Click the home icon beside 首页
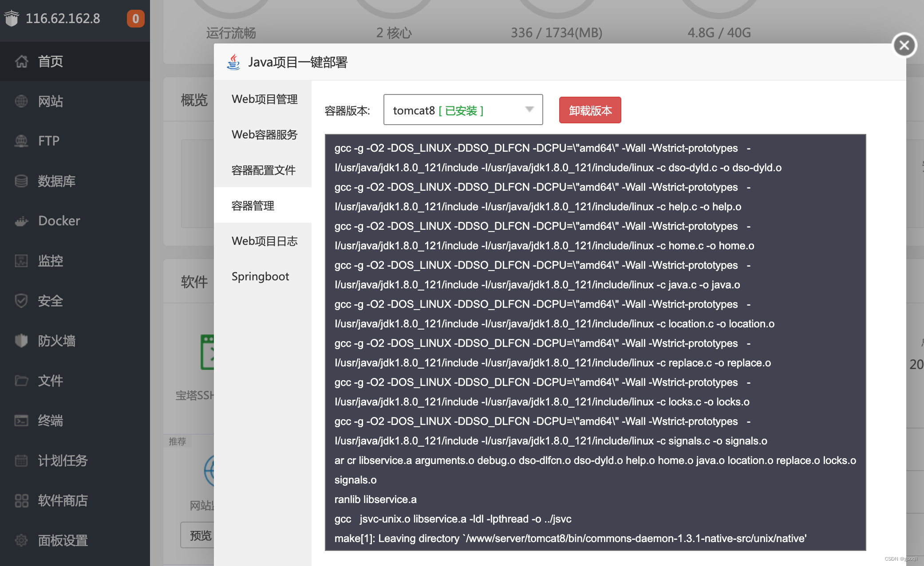This screenshot has width=924, height=566. [x=21, y=61]
